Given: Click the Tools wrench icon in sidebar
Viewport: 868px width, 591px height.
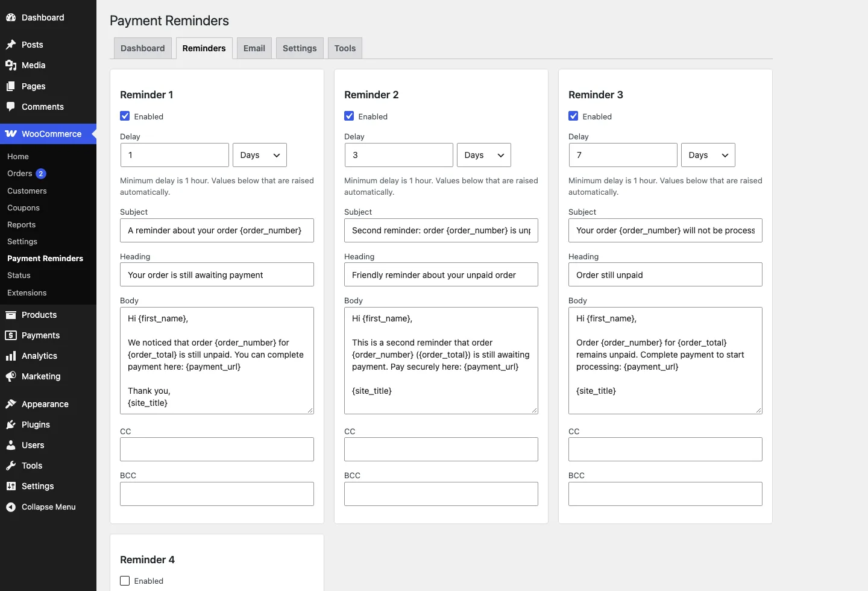Looking at the screenshot, I should 11,466.
